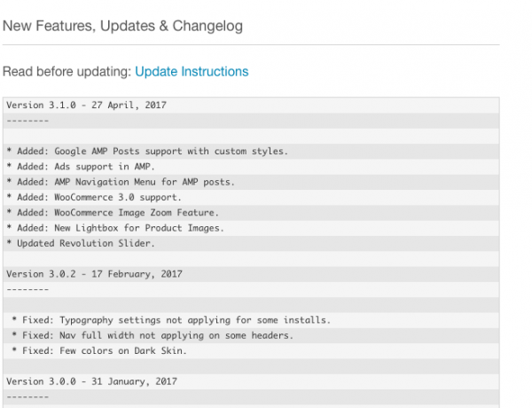Select the Version 3.1.0 - 27 April line
532x408 pixels.
click(86, 105)
